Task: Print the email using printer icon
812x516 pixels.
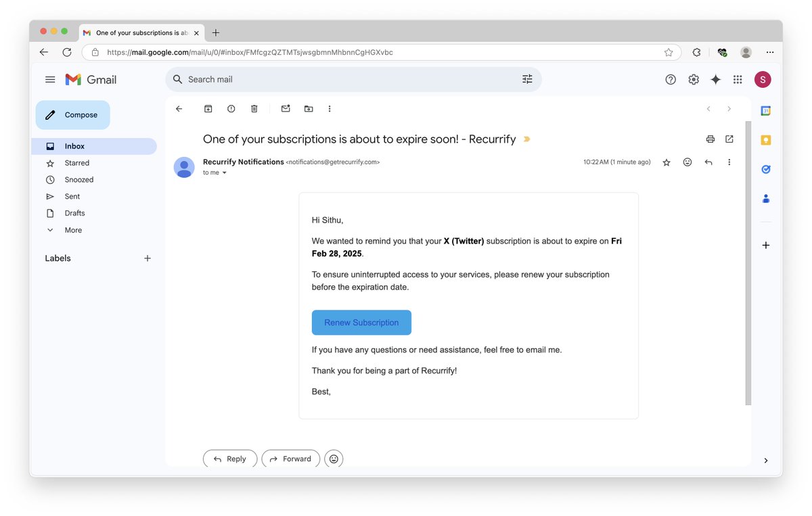Action: point(710,139)
